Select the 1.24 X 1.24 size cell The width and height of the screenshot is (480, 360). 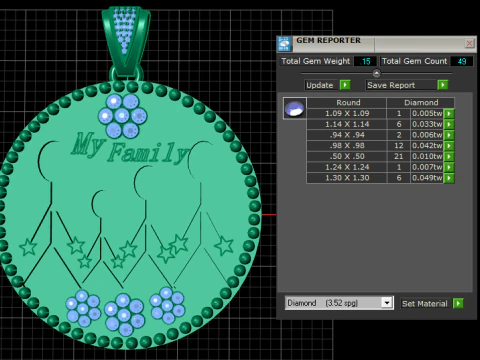(x=347, y=167)
